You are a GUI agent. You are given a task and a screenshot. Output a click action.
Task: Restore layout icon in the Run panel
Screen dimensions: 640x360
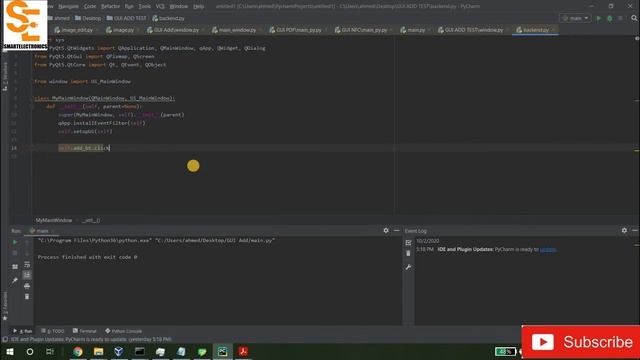(15, 267)
